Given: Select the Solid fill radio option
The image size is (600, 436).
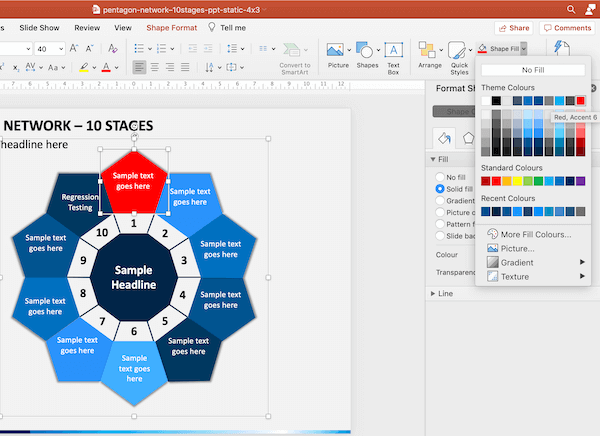Looking at the screenshot, I should click(440, 189).
